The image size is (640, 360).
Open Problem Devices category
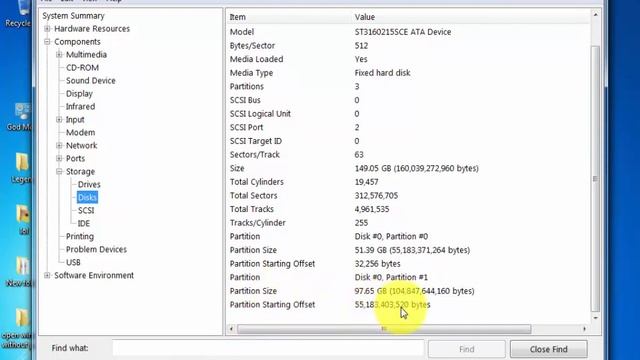(x=96, y=249)
